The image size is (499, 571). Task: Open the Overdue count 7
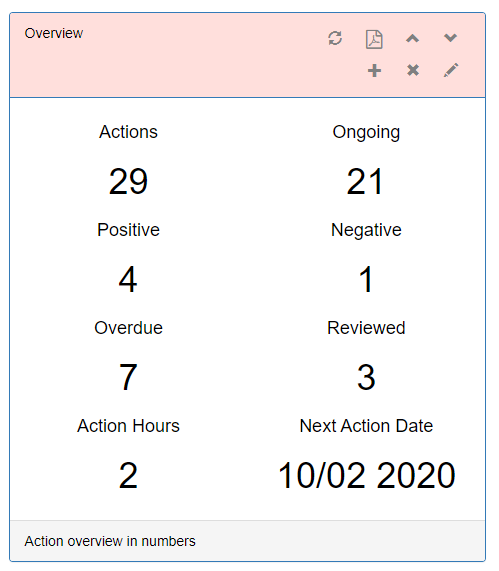coord(128,377)
